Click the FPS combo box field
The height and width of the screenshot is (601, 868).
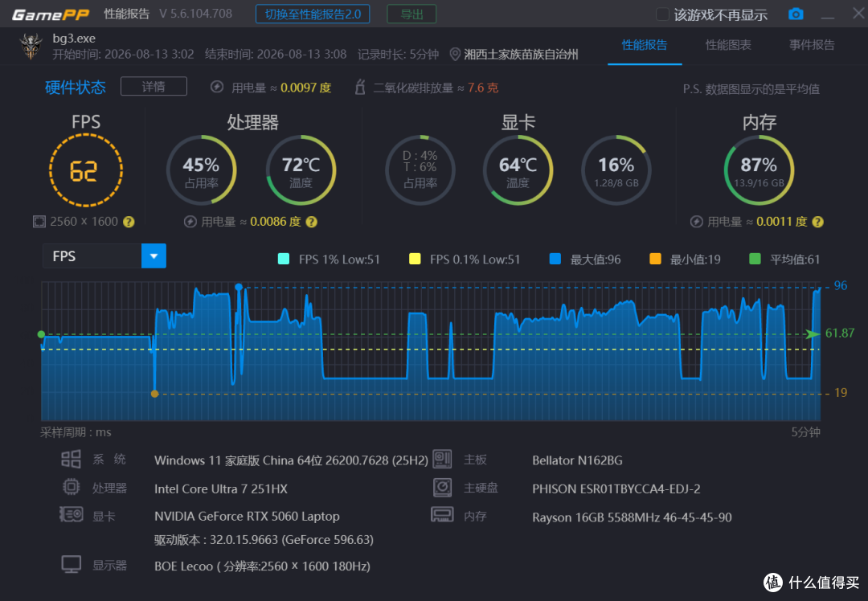104,256
